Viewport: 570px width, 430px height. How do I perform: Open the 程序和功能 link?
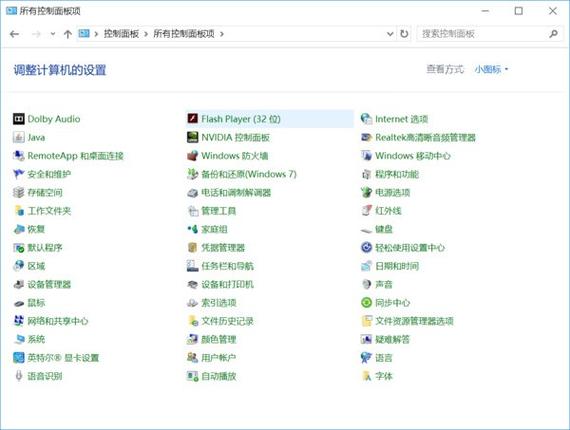point(397,174)
